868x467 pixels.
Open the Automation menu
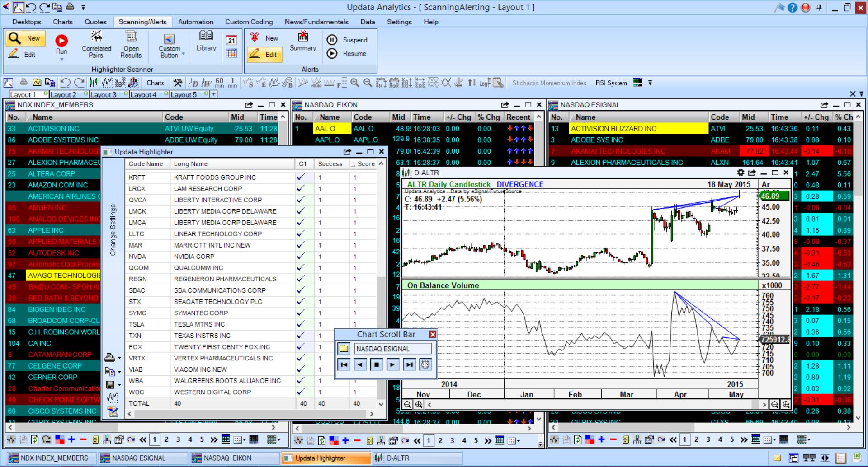click(x=196, y=22)
